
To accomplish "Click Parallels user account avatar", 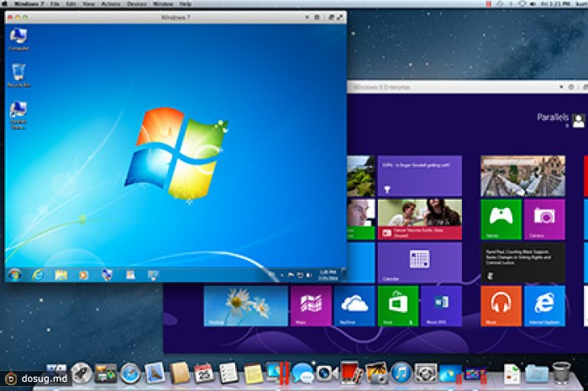I will click(579, 121).
